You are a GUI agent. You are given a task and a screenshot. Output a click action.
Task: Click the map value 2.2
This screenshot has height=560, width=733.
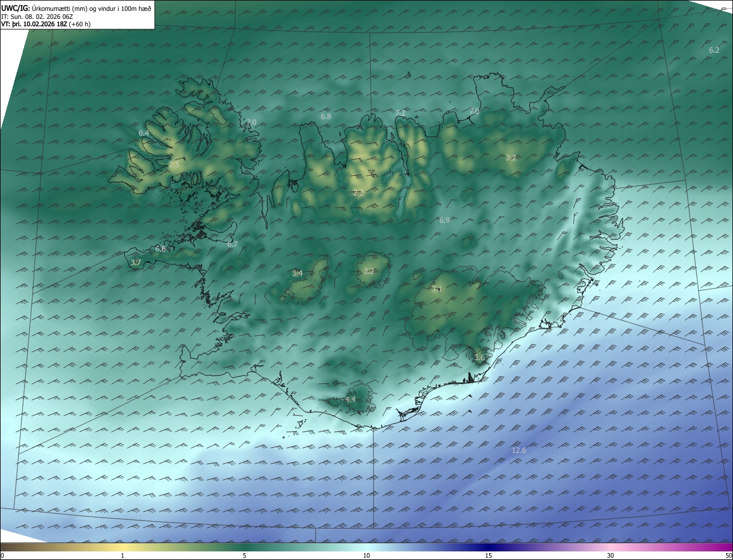pos(359,193)
